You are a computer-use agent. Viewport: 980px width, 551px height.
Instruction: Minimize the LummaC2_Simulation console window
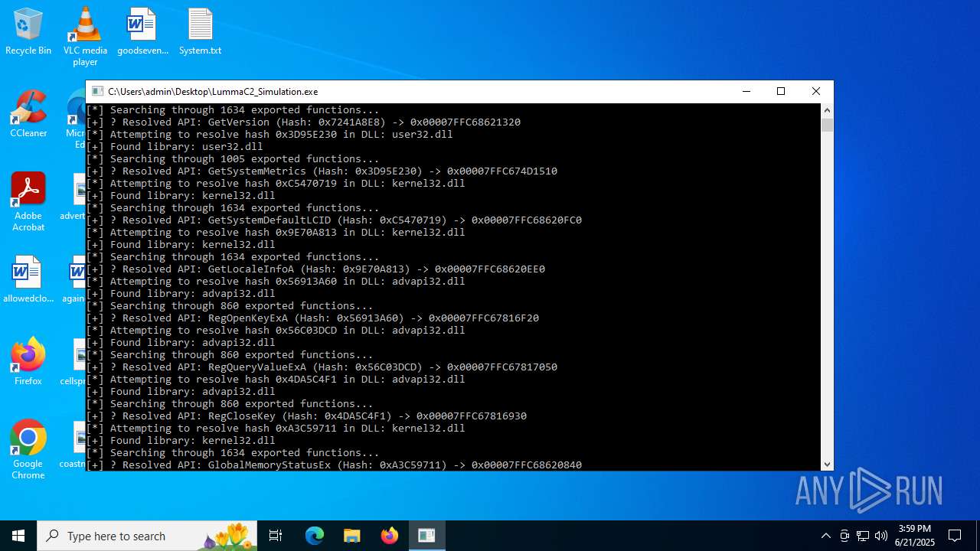click(746, 91)
